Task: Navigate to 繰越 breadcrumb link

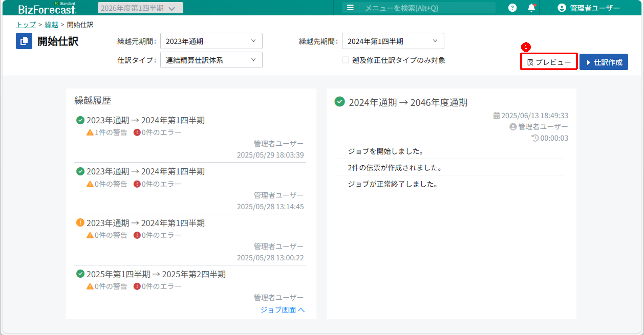Action: 51,25
